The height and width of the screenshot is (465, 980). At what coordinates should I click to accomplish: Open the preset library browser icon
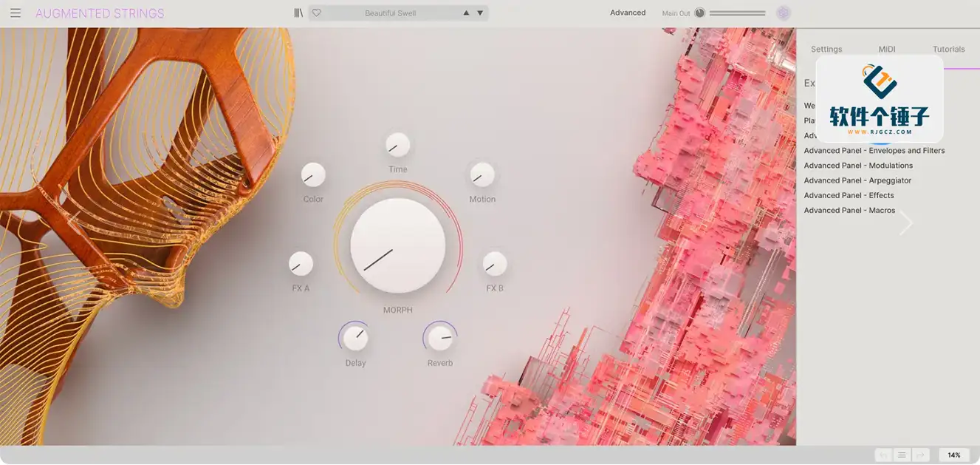coord(298,13)
